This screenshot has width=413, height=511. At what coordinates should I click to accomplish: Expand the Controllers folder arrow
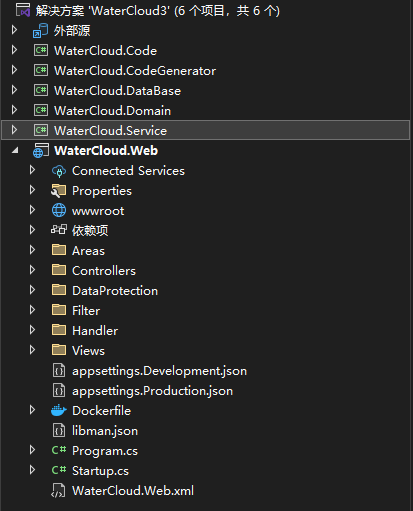pos(32,270)
